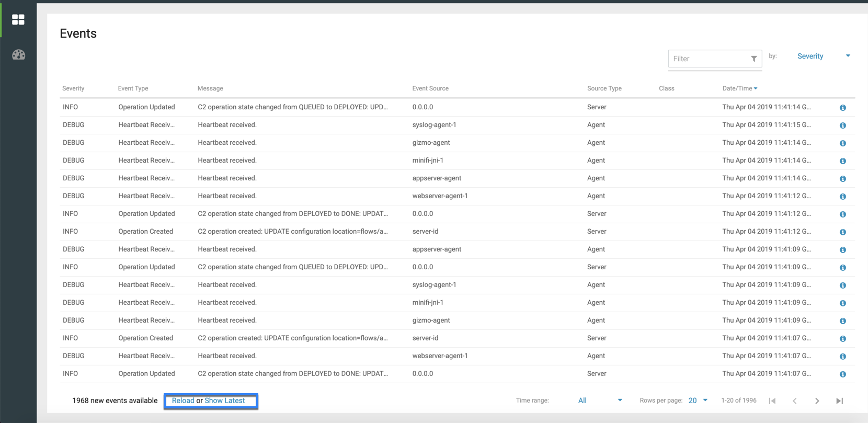
Task: Change Rows per page dropdown
Action: click(698, 401)
